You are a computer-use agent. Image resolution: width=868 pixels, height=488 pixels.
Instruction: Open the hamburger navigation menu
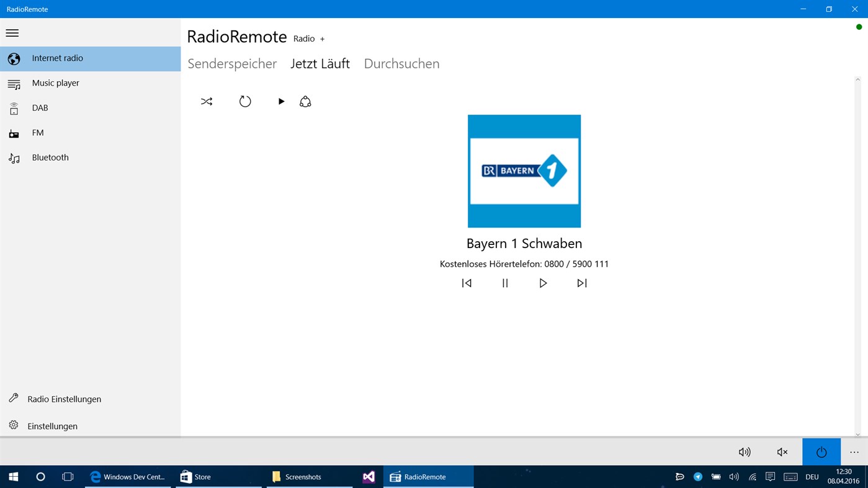tap(12, 32)
